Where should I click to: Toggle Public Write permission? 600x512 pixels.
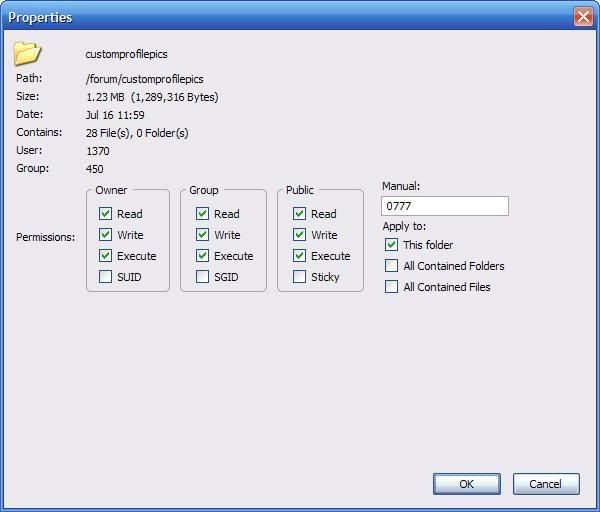[x=300, y=235]
